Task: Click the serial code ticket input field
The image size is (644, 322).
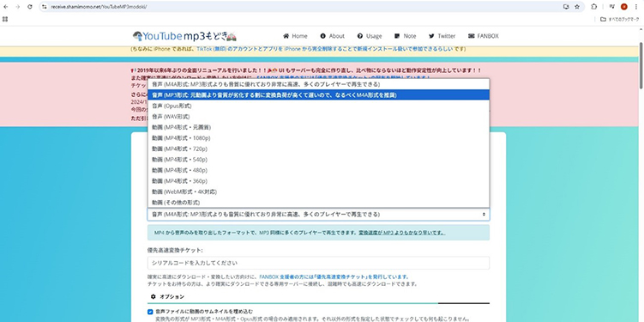Action: coord(319,263)
